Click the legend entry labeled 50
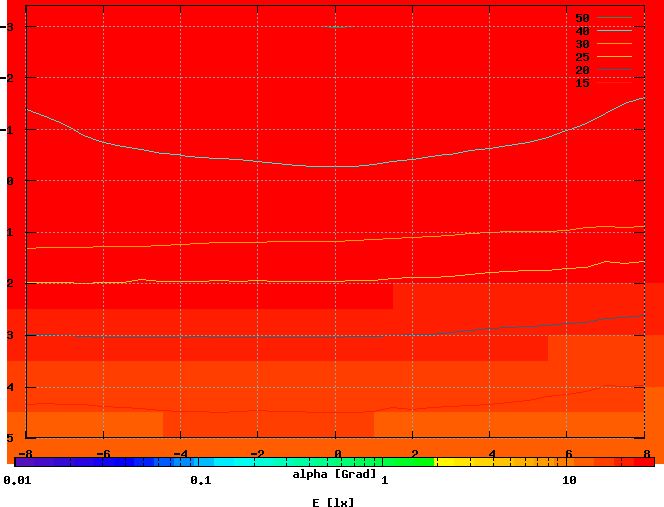 (583, 18)
